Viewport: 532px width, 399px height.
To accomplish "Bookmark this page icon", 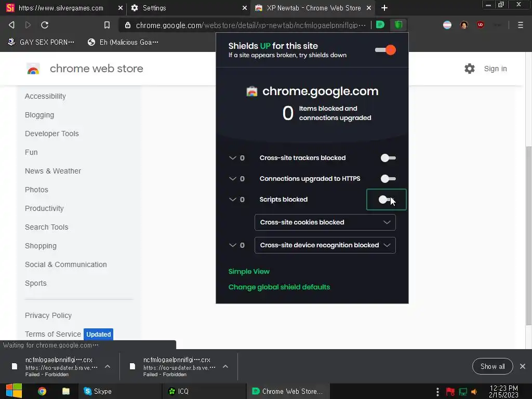I will point(107,25).
